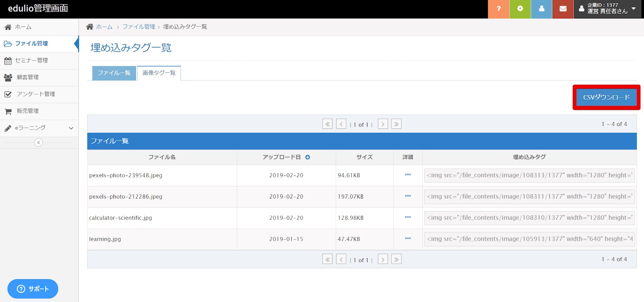Image resolution: width=644 pixels, height=302 pixels.
Task: Open details dots for learning.jpg
Action: tap(408, 239)
